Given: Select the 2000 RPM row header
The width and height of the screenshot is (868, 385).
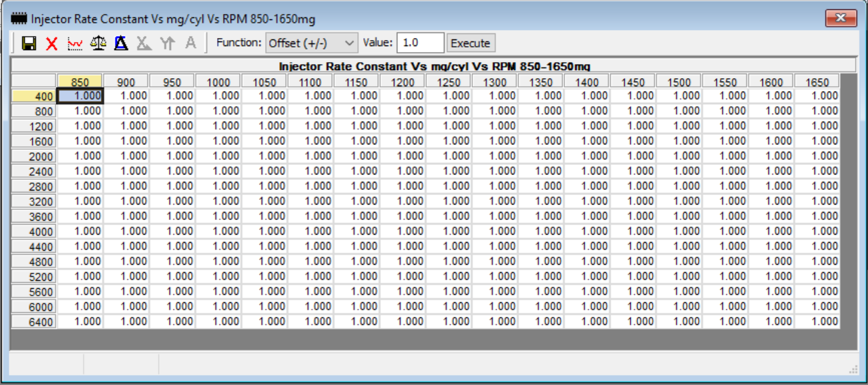Looking at the screenshot, I should pyautogui.click(x=34, y=156).
